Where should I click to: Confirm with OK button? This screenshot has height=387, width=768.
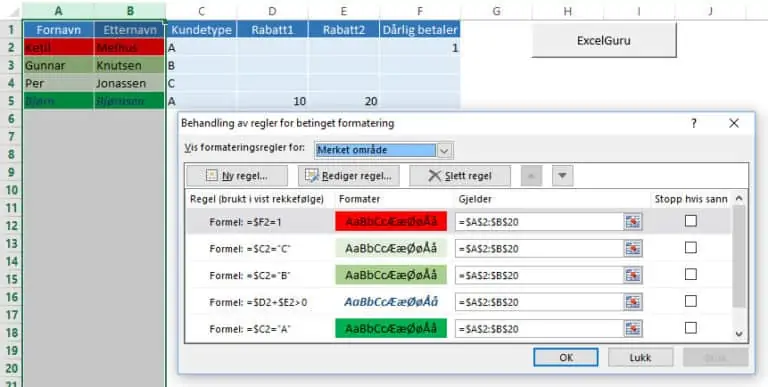[566, 358]
